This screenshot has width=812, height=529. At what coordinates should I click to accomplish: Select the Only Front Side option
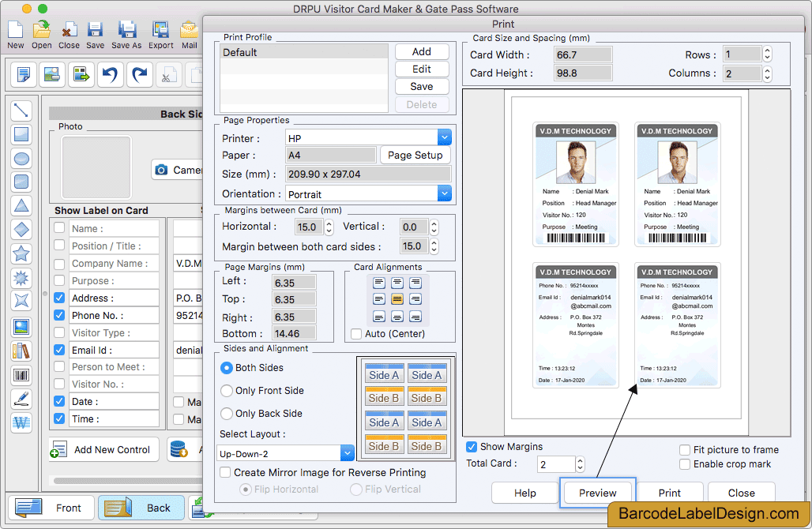tap(227, 391)
